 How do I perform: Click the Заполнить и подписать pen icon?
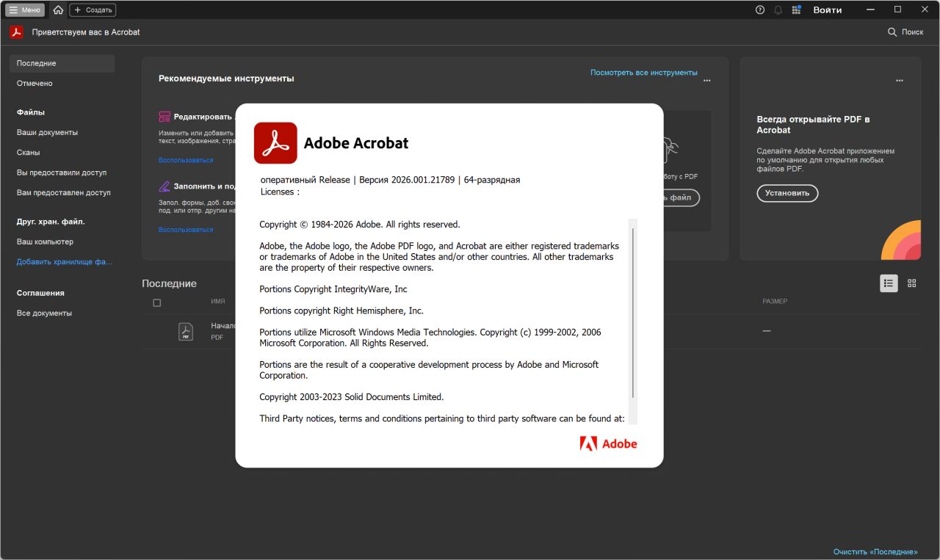pos(164,186)
